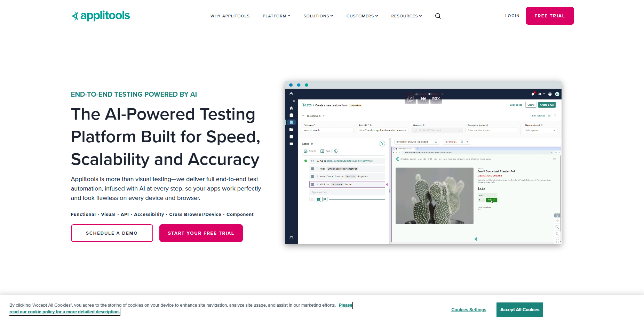
Task: Accept all cookies in the banner
Action: click(x=519, y=309)
